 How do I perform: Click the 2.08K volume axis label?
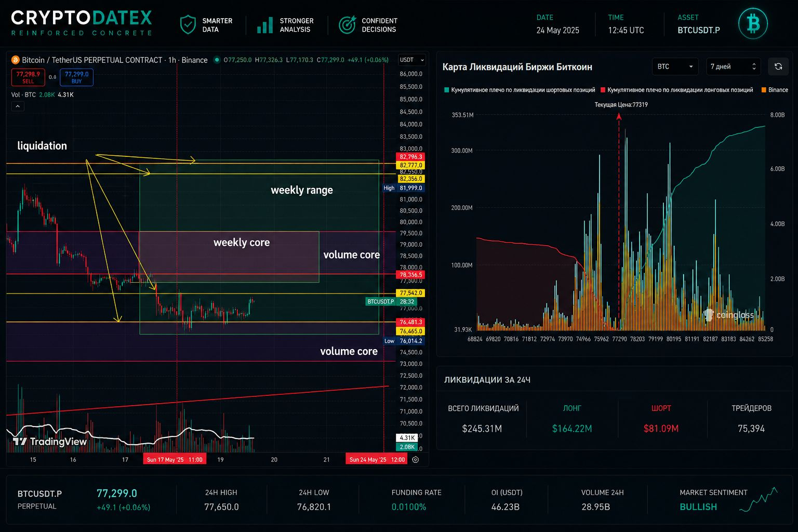407,447
